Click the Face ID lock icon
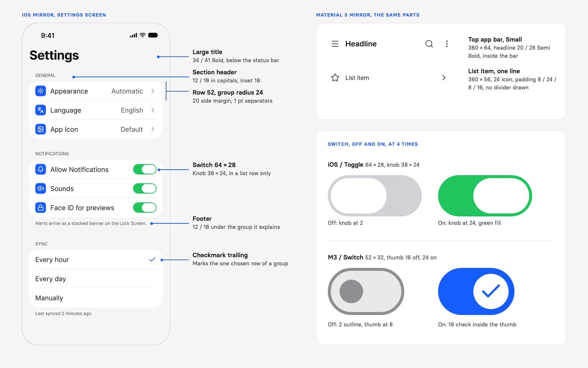 (40, 208)
